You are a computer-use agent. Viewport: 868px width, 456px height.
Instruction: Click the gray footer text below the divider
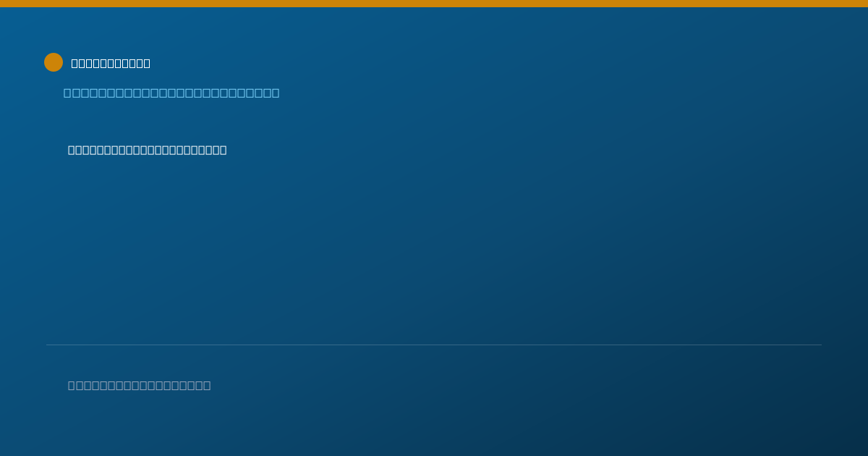[x=140, y=385]
